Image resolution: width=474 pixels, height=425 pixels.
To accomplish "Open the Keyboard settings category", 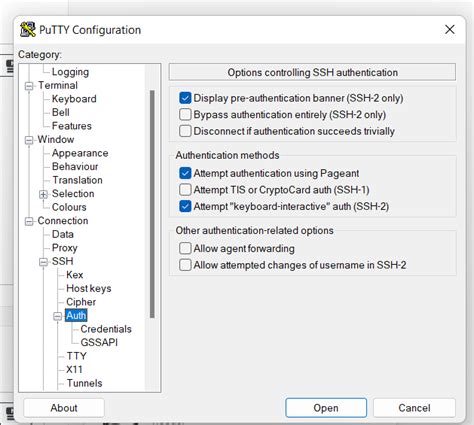I will [x=74, y=99].
